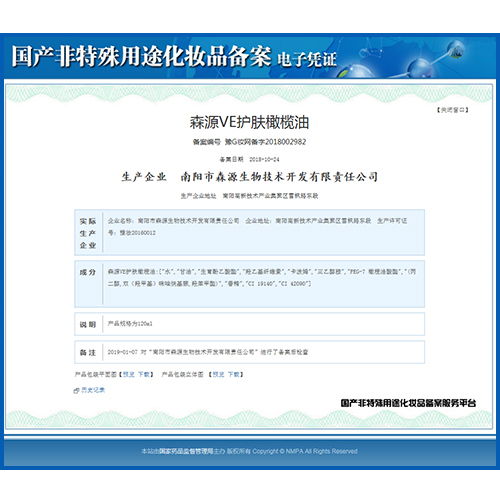Click the 国产非特殊用途化妆品备案服务平台 stamp text
Image resolution: width=500 pixels, height=500 pixels.
click(x=408, y=403)
